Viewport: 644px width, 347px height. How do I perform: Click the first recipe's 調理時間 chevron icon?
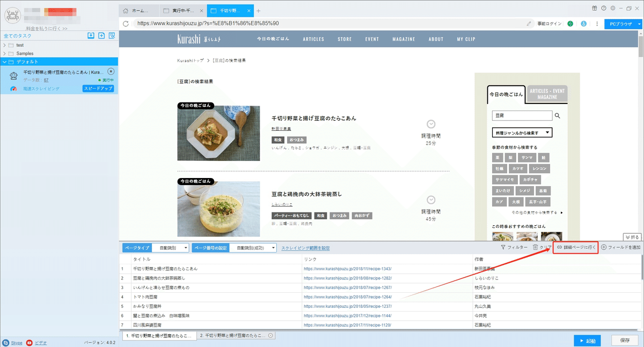tap(431, 124)
